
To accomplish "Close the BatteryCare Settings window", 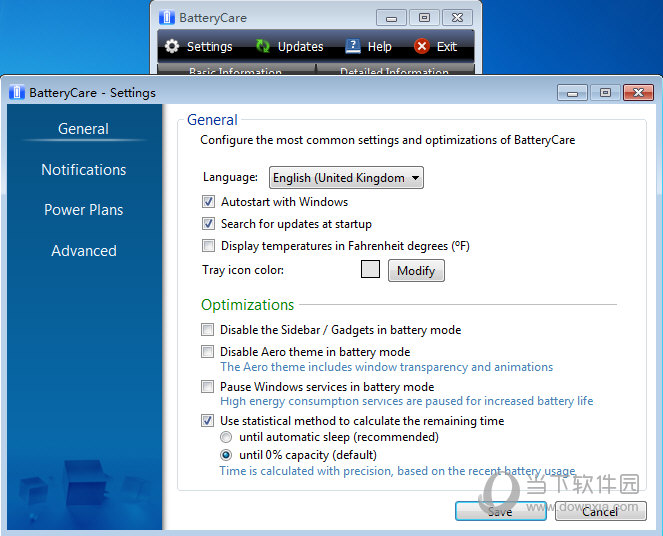I will point(638,92).
